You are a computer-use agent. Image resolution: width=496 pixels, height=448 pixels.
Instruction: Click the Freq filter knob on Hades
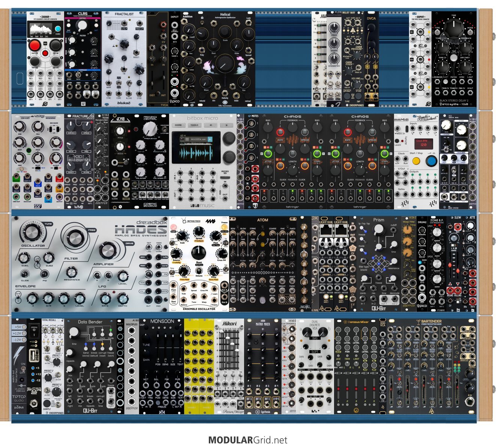(76, 238)
